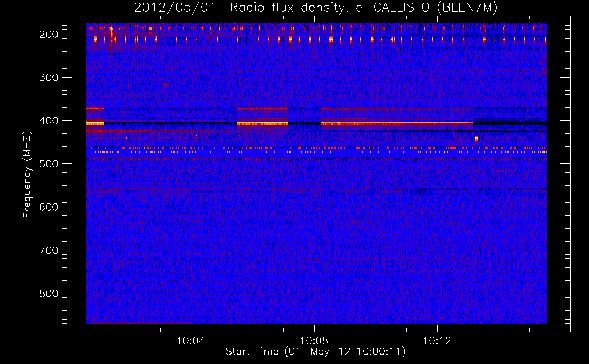Click the plot title "2012/05/01 Radio flux density, e-CALLISTO (BLEN7M)"
Screen dimensions: 589x364
coord(316,7)
